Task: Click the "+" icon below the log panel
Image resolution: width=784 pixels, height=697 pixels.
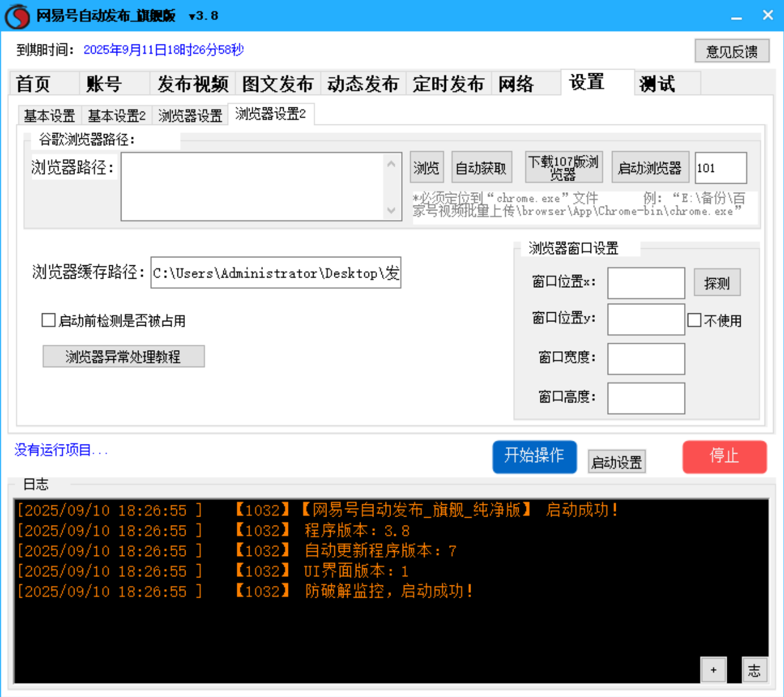Action: pyautogui.click(x=713, y=670)
